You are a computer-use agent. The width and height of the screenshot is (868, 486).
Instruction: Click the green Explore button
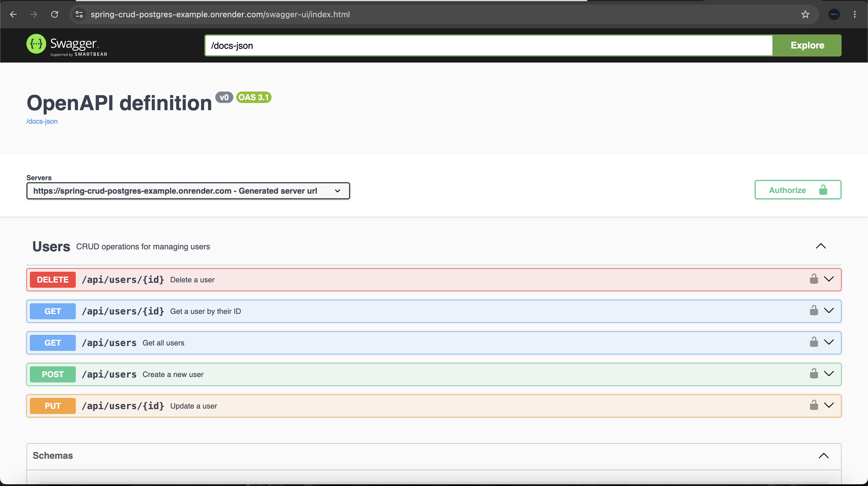click(807, 45)
